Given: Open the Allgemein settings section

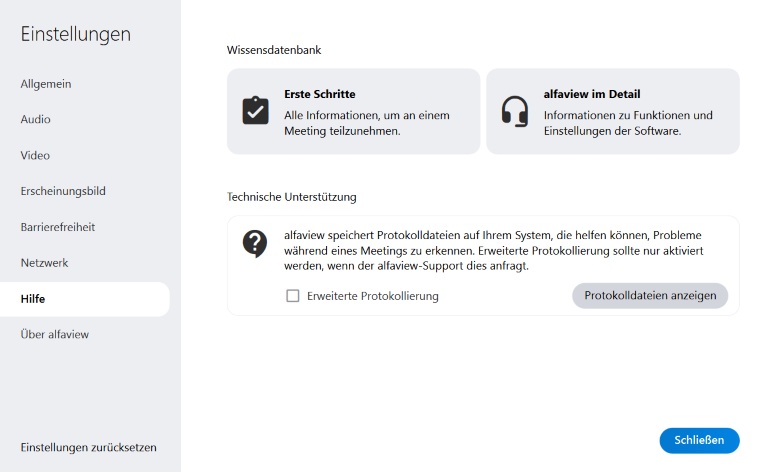Looking at the screenshot, I should pos(46,84).
